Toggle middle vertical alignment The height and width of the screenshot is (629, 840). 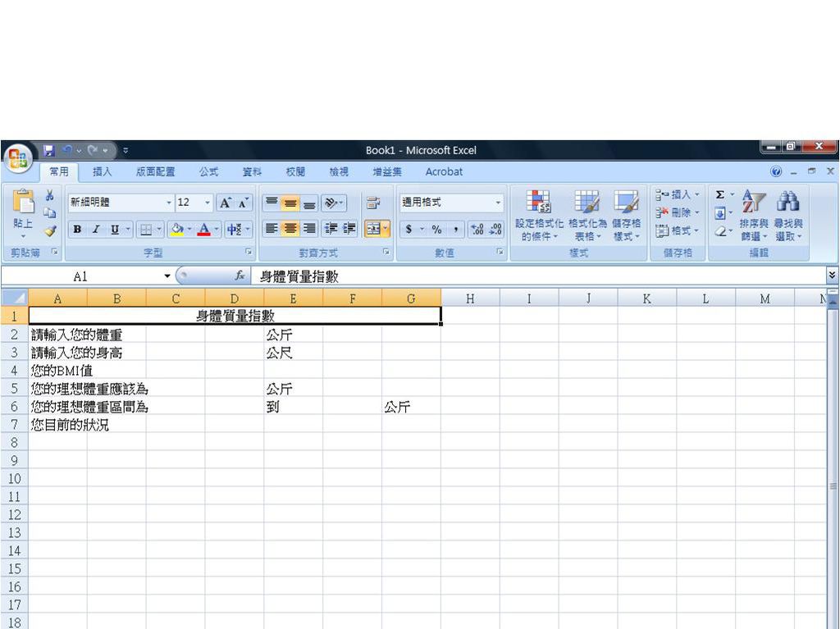pyautogui.click(x=290, y=203)
